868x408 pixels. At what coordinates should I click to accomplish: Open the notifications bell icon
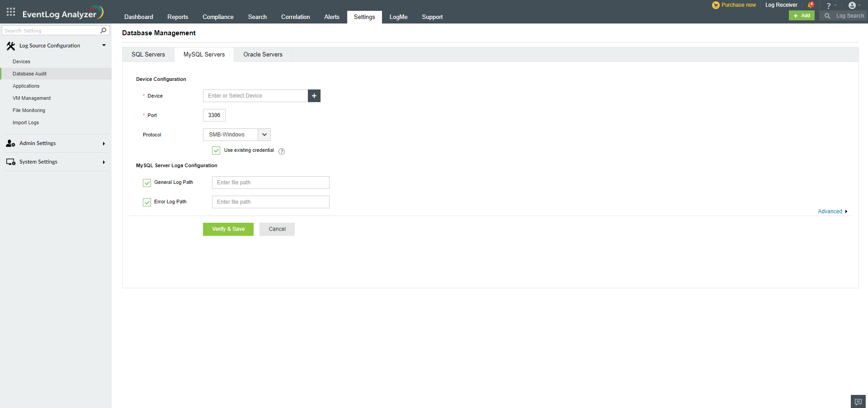(x=811, y=5)
